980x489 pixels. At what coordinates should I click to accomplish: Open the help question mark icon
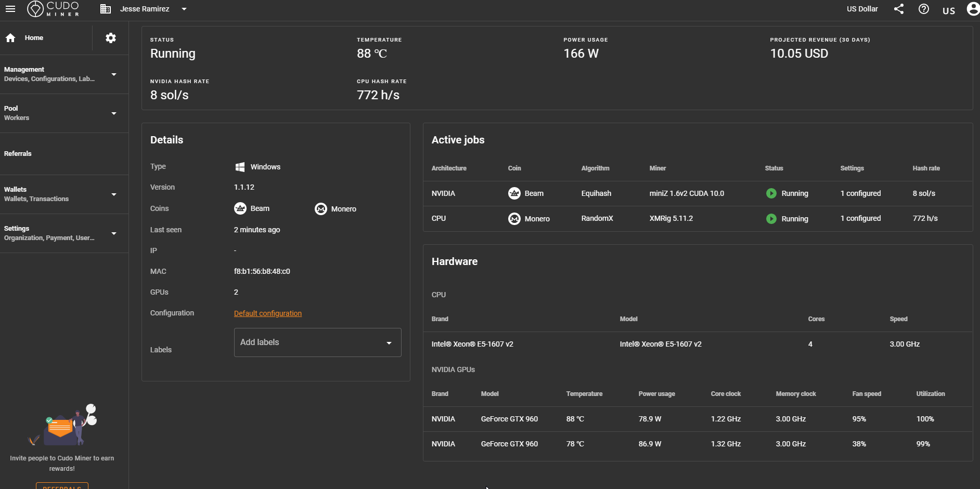[x=924, y=9]
